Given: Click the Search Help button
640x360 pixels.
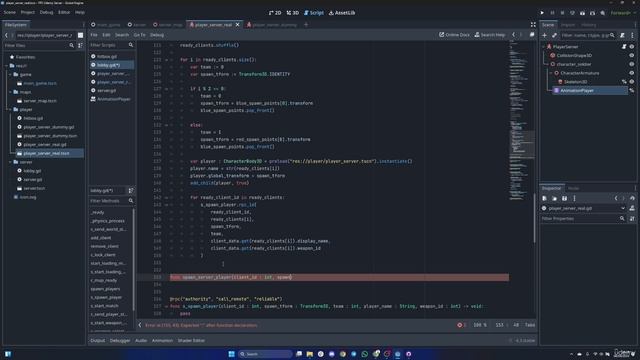Looking at the screenshot, I should 490,35.
